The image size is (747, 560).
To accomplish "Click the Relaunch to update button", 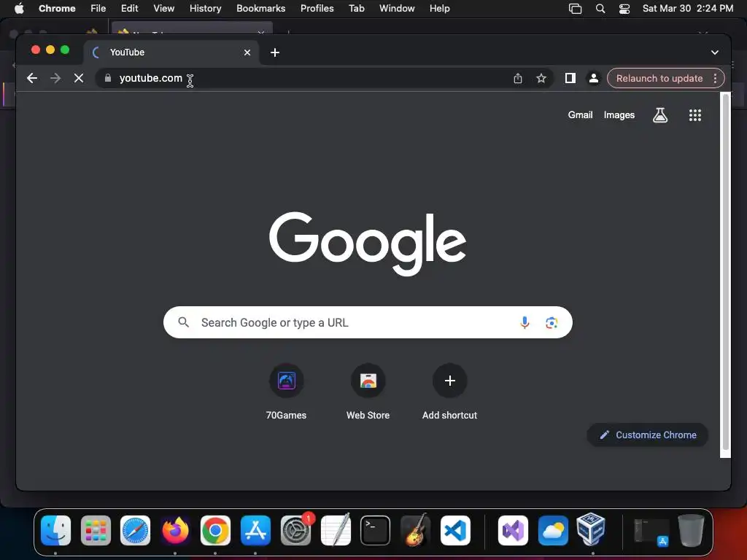I will [x=659, y=78].
